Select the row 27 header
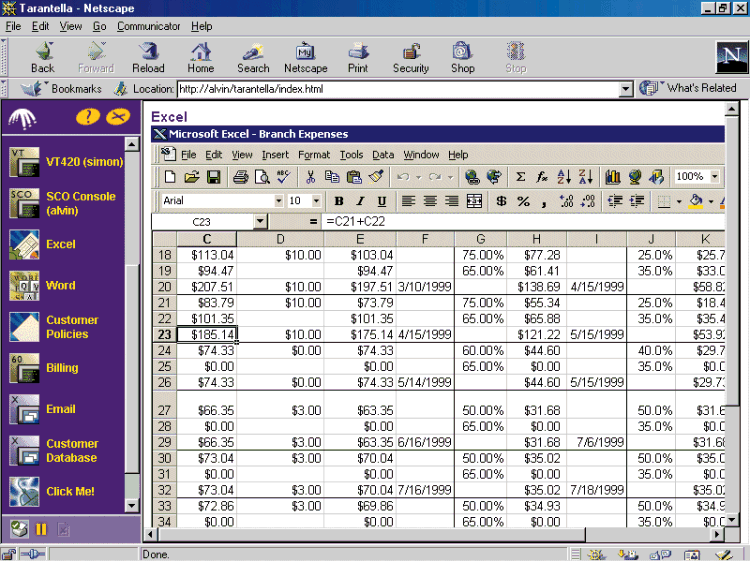750x562 pixels. (165, 404)
